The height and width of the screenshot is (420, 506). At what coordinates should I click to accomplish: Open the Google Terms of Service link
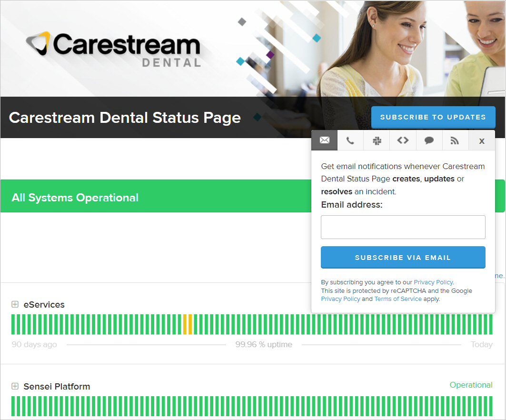tap(398, 299)
